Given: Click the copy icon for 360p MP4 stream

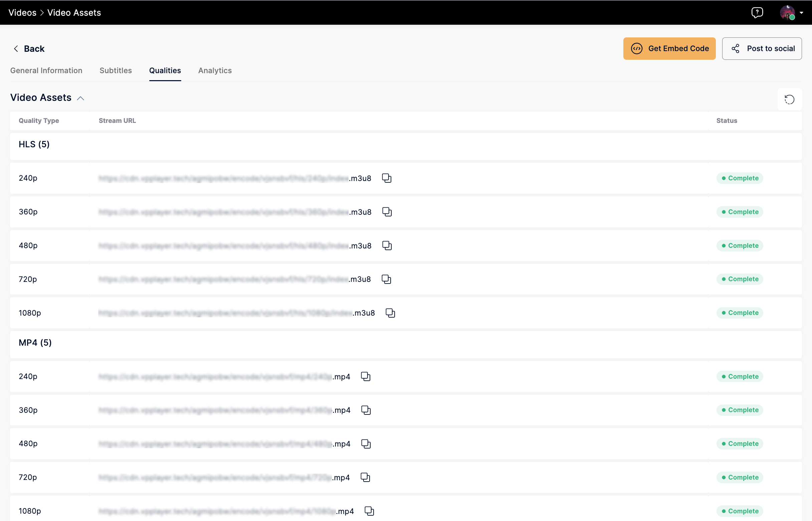Looking at the screenshot, I should 365,410.
